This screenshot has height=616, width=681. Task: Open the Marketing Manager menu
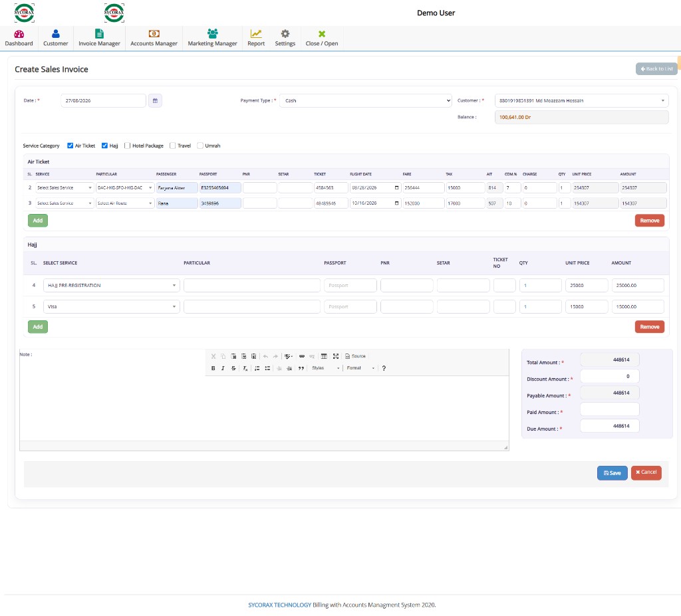pos(212,38)
